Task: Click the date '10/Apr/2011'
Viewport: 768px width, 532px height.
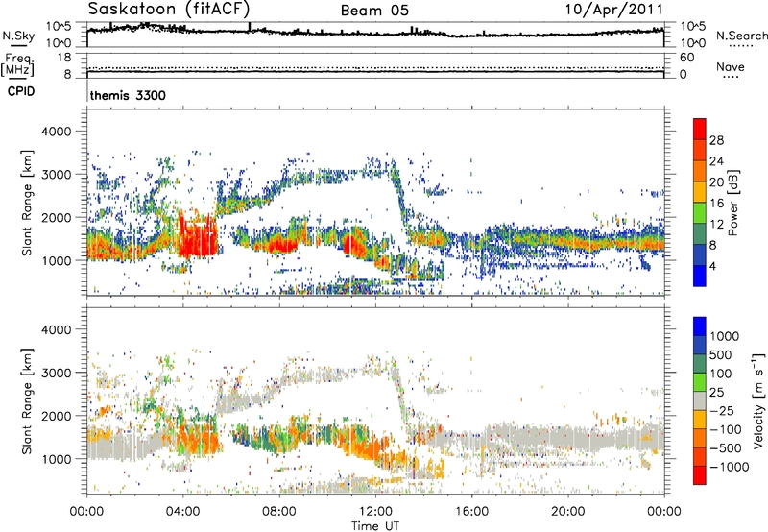Action: point(614,10)
